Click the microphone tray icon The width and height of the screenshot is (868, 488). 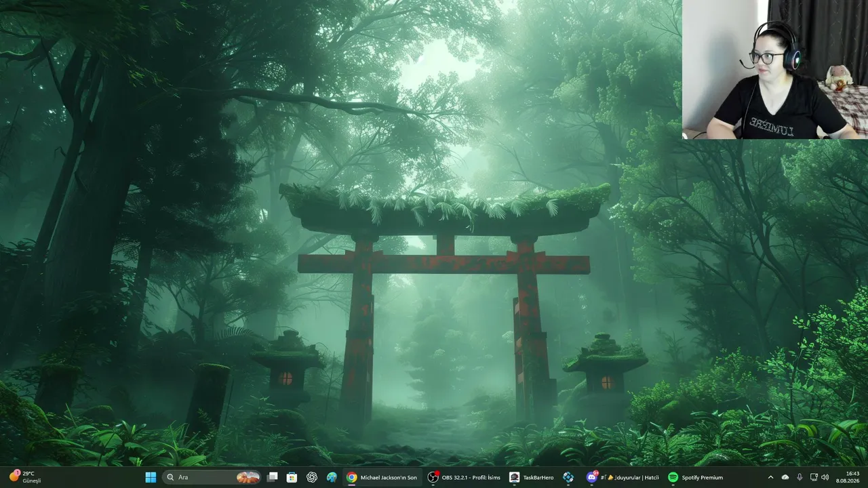pyautogui.click(x=800, y=477)
